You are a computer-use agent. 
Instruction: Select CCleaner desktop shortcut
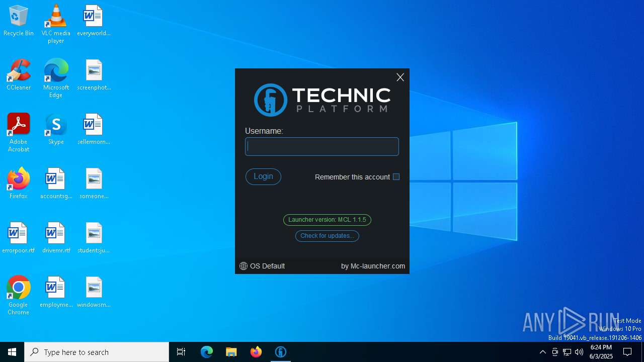click(19, 75)
